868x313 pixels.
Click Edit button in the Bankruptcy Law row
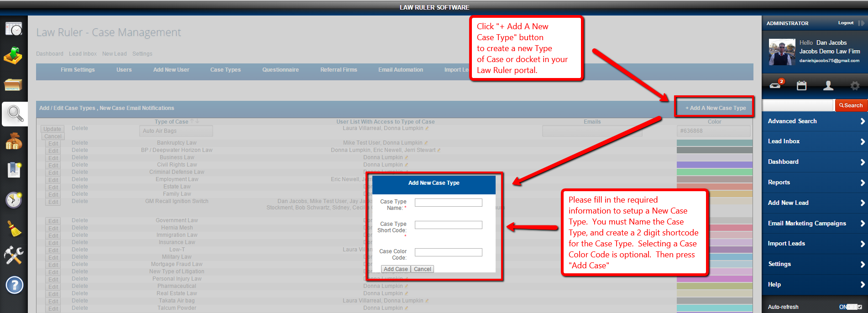(53, 144)
